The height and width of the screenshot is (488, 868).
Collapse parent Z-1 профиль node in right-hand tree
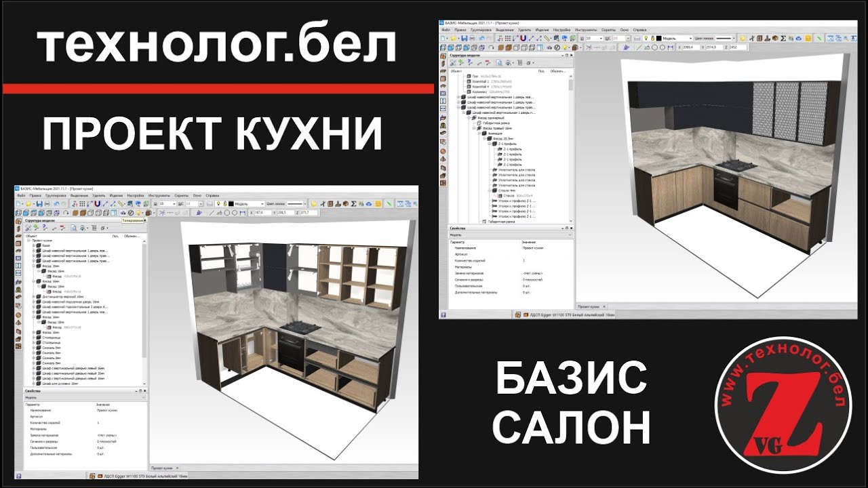click(x=490, y=144)
